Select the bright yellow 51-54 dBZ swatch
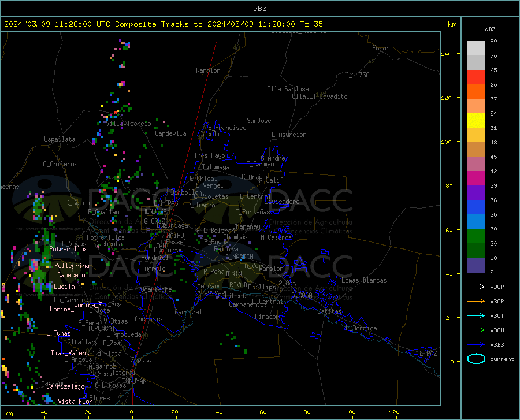Screen dimensions: 520x420 click(x=476, y=121)
